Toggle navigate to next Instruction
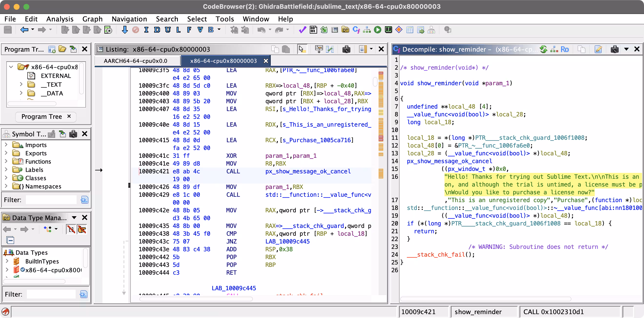The height and width of the screenshot is (318, 644). tap(146, 30)
